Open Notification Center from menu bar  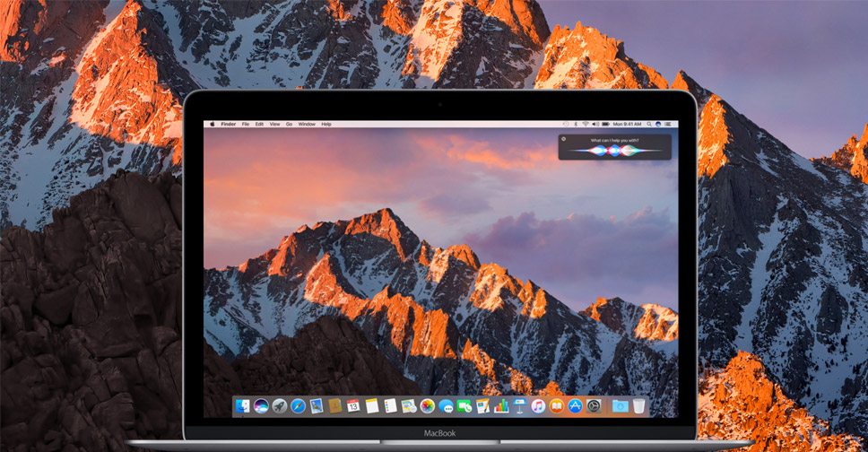pyautogui.click(x=668, y=124)
